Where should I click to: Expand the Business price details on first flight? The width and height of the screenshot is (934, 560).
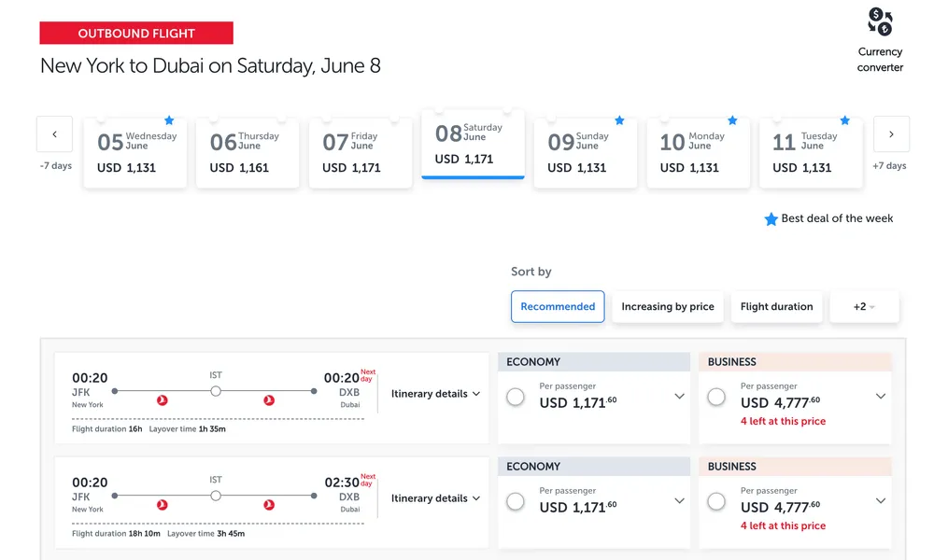click(x=879, y=397)
